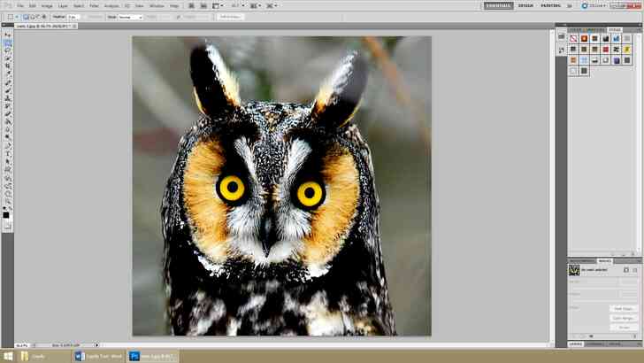Select the Pen tool
The height and width of the screenshot is (363, 644).
coord(7,146)
